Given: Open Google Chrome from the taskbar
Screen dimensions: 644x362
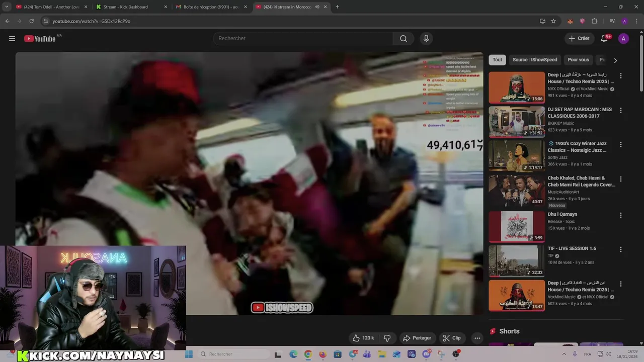Looking at the screenshot, I should click(x=308, y=354).
